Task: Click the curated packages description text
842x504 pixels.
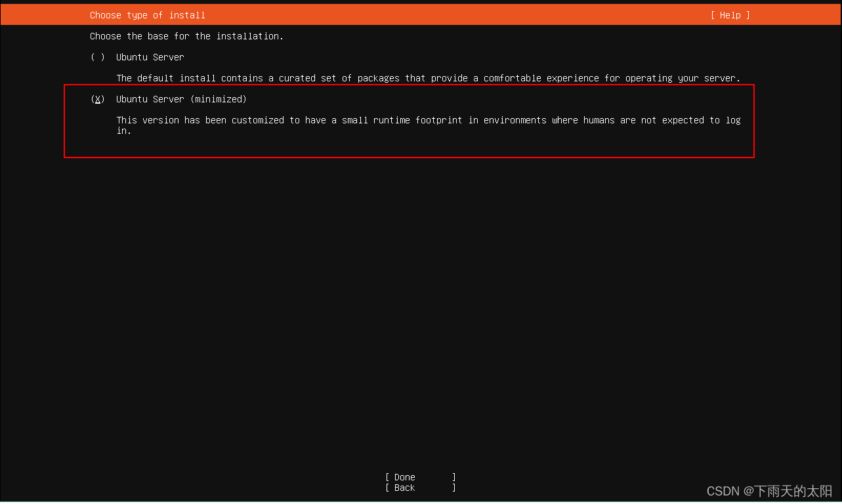Action: tap(430, 78)
